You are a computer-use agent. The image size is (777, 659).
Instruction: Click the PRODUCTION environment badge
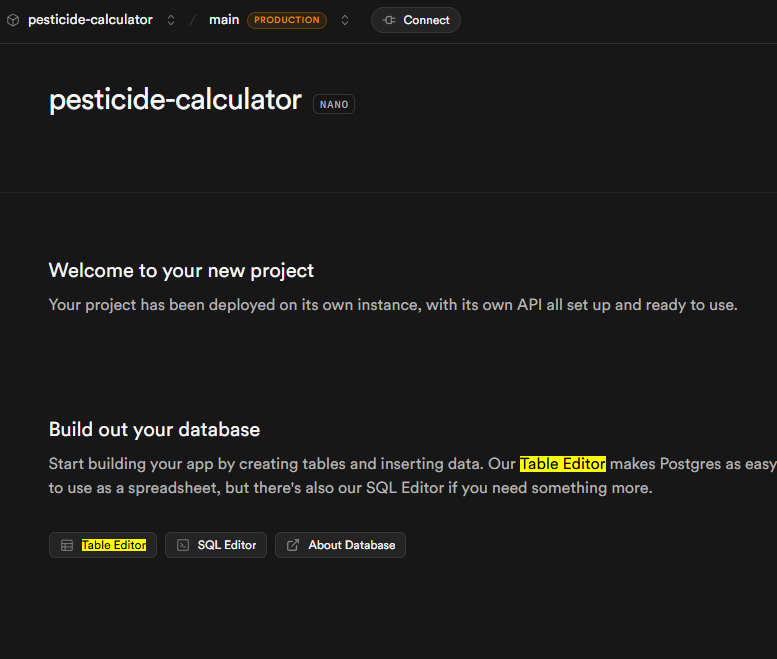287,20
